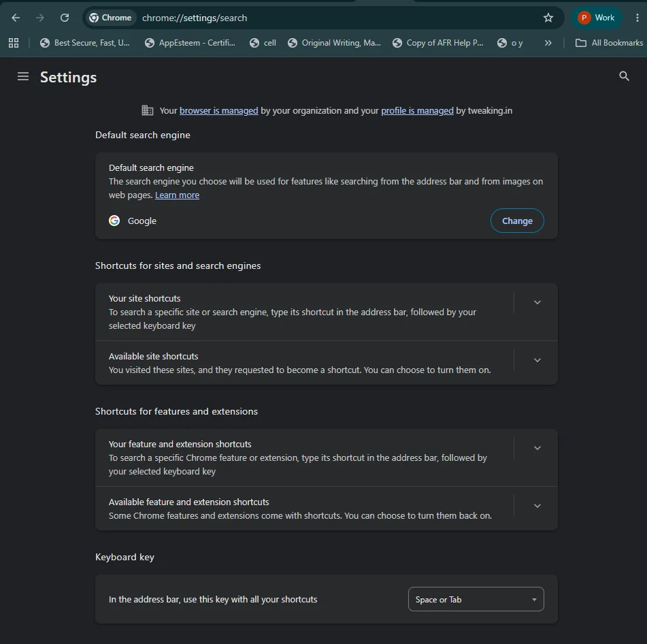The width and height of the screenshot is (647, 644).
Task: Show more bookmarks with double chevron
Action: coord(548,43)
